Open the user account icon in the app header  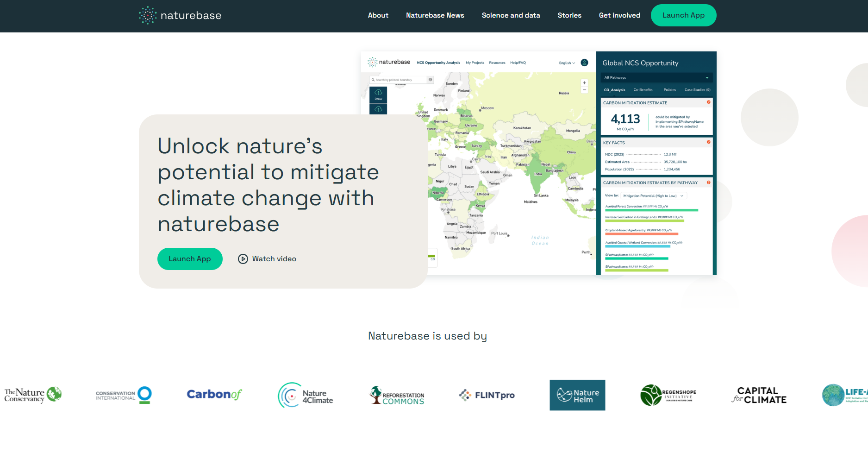[x=584, y=63]
